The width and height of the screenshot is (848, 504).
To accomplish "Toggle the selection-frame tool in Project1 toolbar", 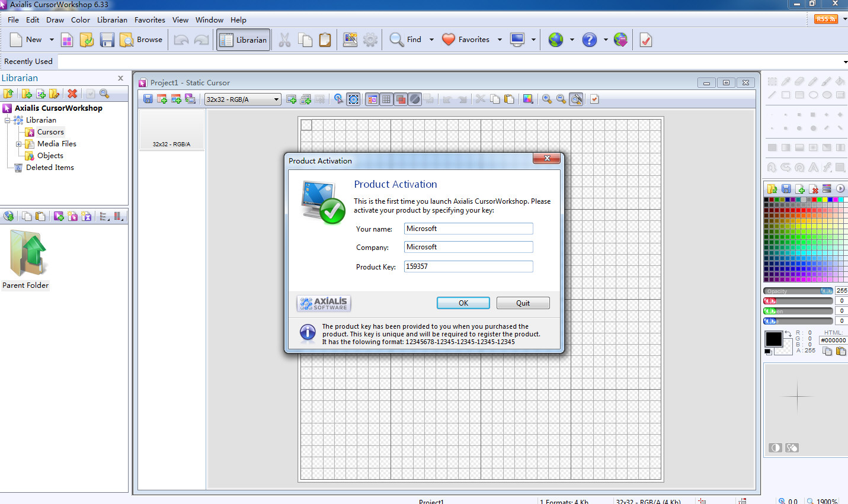I will coord(353,99).
